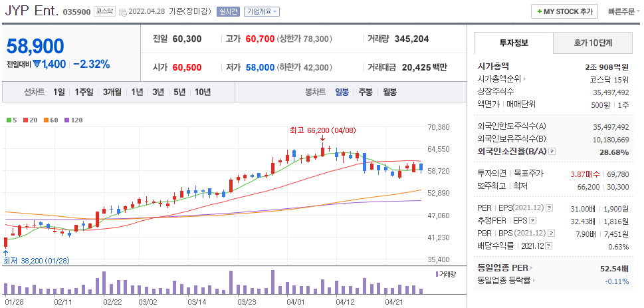The width and height of the screenshot is (644, 308).
Task: Click the 3.87매수 investment opinion value
Action: [586, 174]
